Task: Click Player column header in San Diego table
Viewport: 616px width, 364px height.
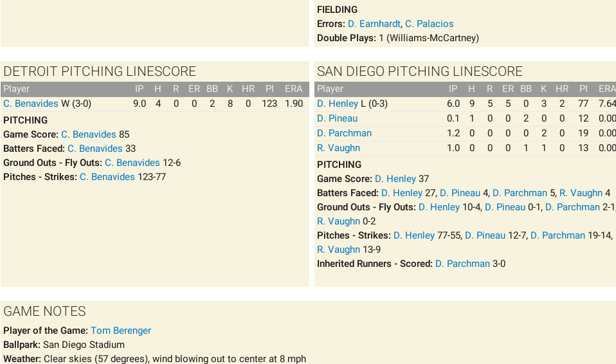Action: pos(331,89)
